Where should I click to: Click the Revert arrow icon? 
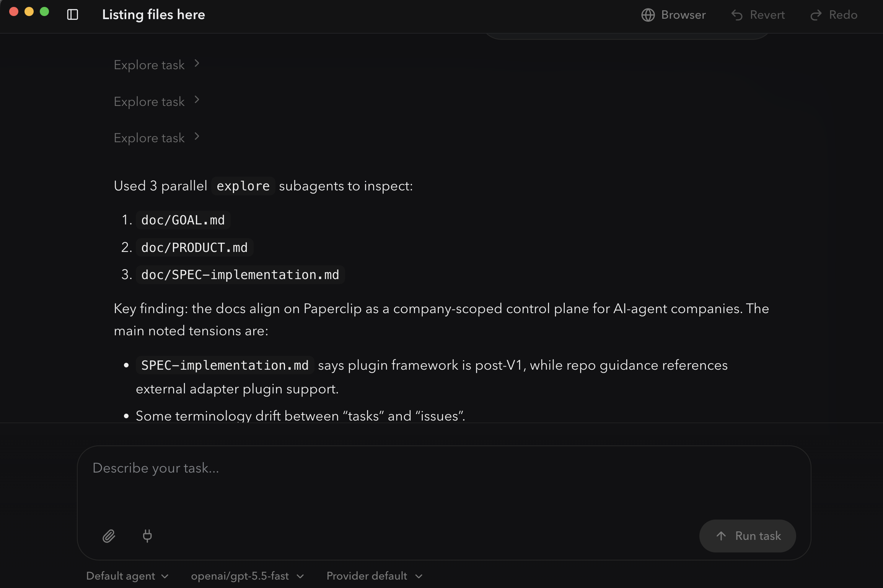point(737,15)
